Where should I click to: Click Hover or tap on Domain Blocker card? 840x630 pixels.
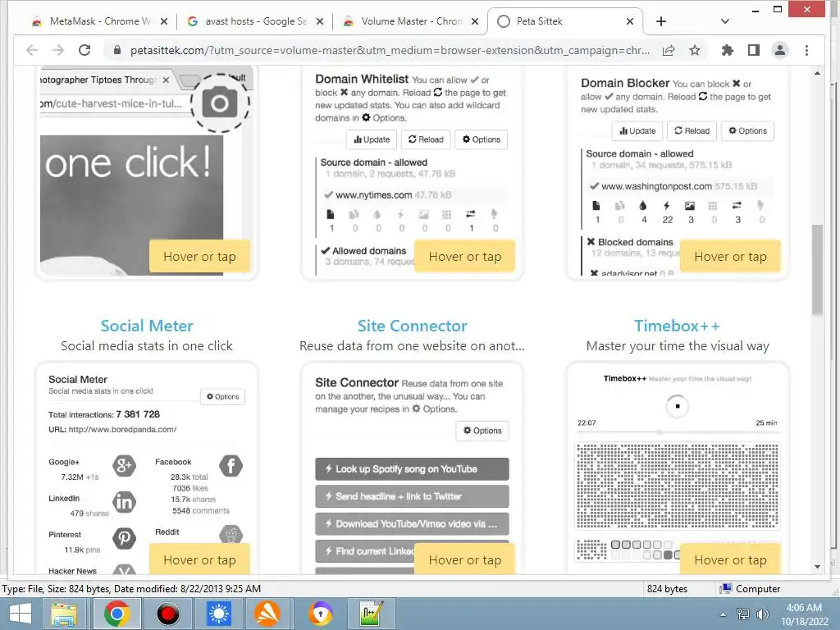point(730,257)
